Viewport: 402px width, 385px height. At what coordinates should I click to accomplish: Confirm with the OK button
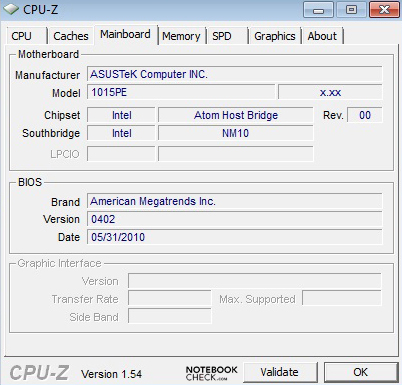coord(361,372)
